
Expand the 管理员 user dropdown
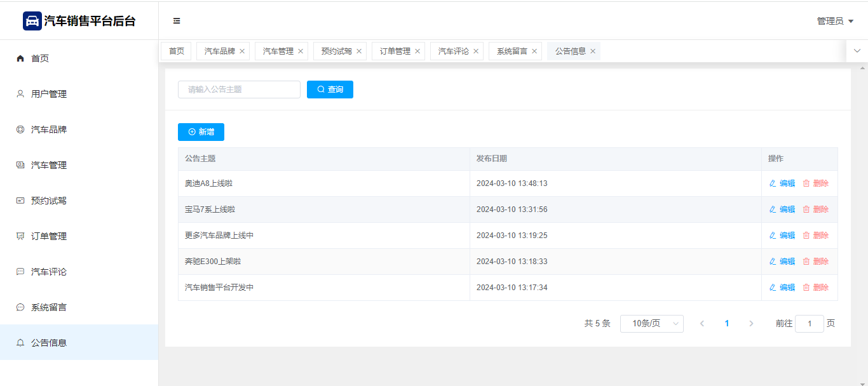(835, 21)
